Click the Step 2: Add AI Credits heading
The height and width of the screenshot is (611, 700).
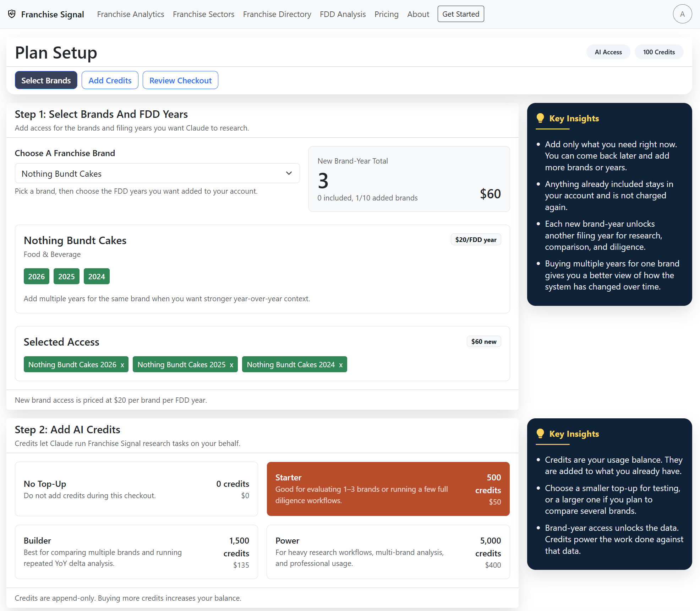(67, 429)
